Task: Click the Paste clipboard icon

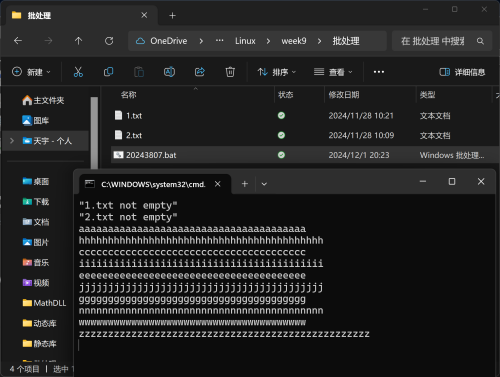Action: tap(139, 72)
